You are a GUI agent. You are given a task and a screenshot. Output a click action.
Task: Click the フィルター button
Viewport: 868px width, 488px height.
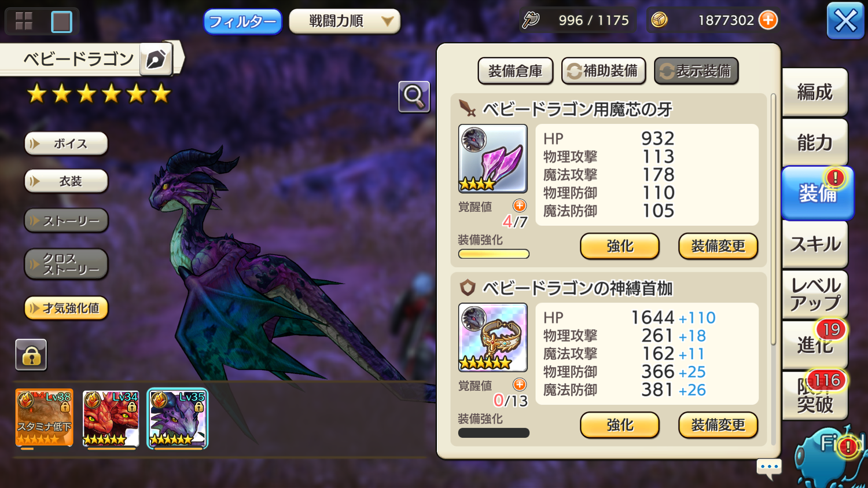[242, 21]
